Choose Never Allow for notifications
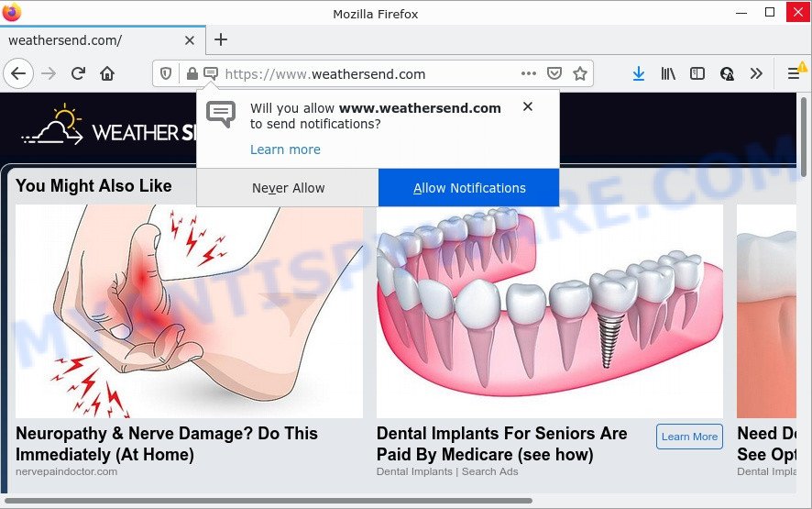 click(x=288, y=188)
